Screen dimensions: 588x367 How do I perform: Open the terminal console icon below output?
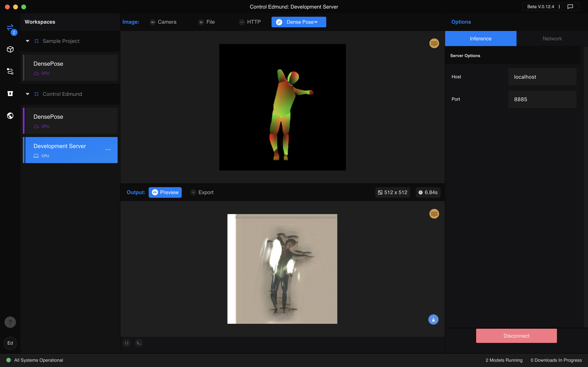pyautogui.click(x=138, y=343)
